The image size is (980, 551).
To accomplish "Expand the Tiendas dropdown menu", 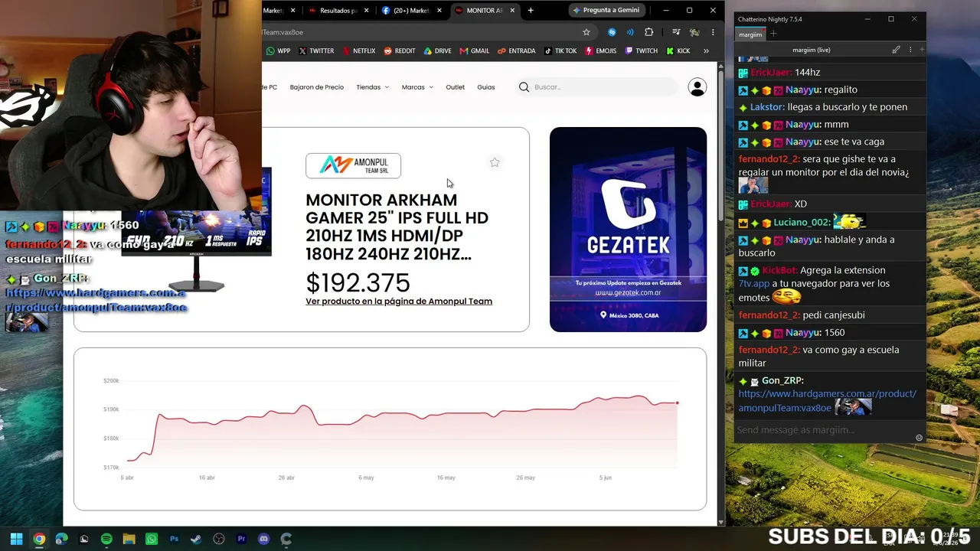I will point(373,87).
